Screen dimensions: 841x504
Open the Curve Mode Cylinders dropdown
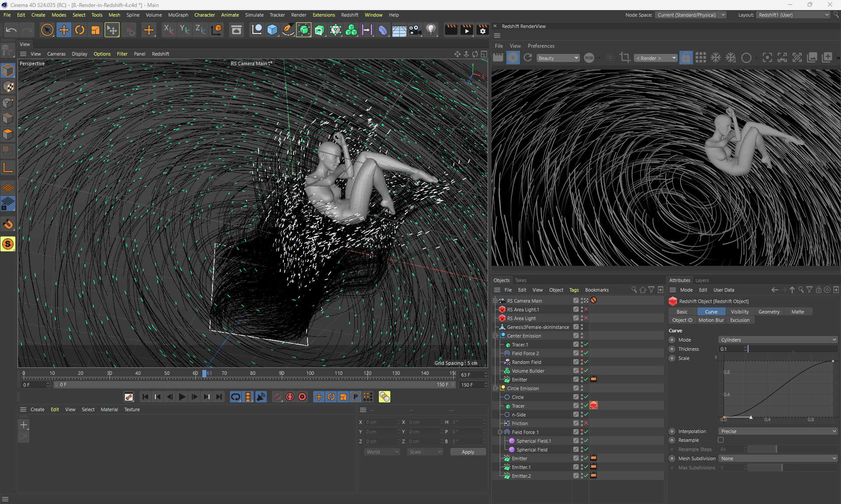pos(777,340)
